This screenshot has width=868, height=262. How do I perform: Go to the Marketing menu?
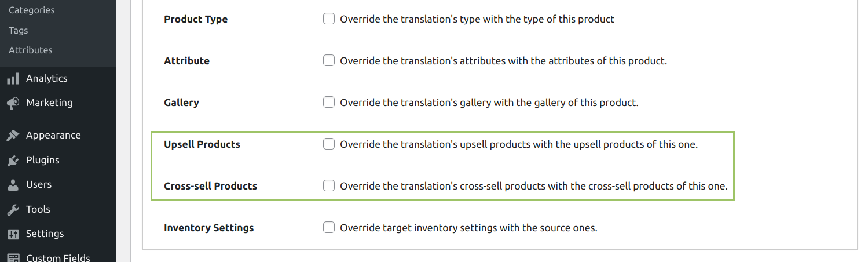click(x=49, y=103)
